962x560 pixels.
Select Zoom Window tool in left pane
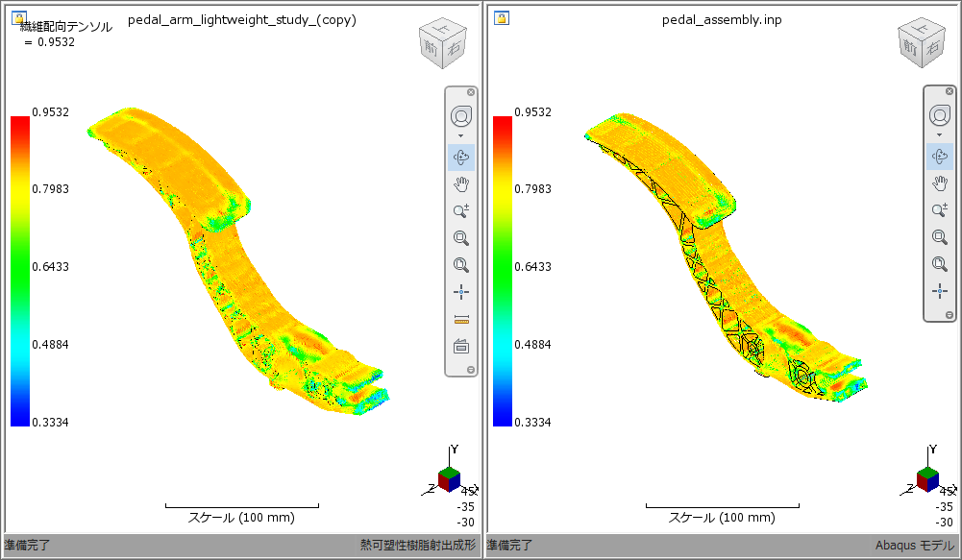point(461,238)
